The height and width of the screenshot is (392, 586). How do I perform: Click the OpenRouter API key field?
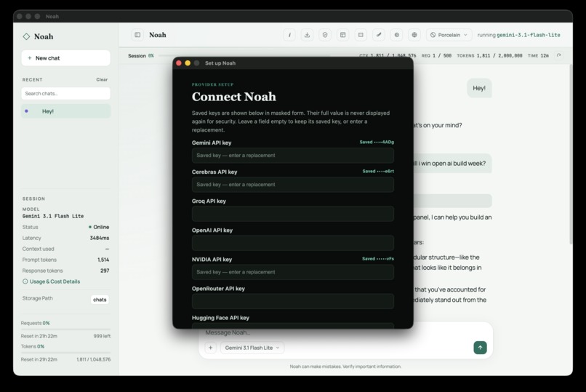[292, 301]
